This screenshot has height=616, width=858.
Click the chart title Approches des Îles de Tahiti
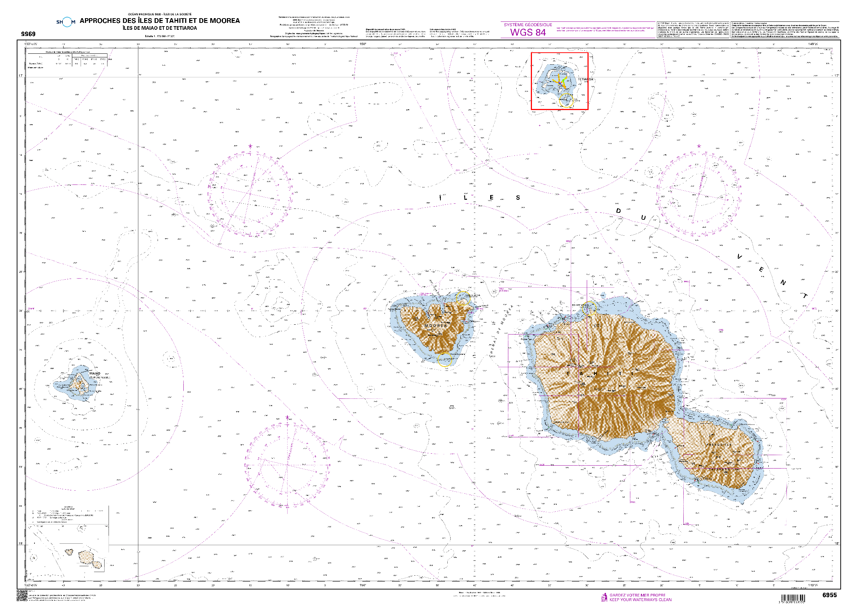coord(160,21)
